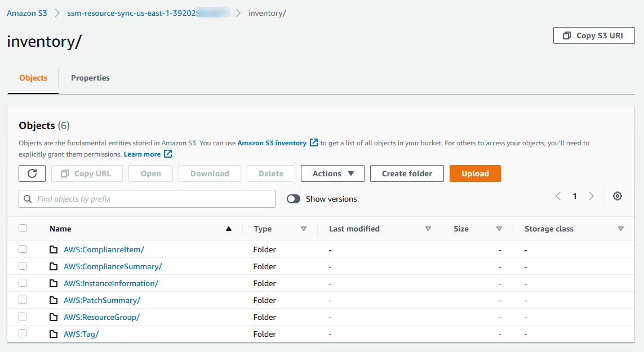Click the Copy S3 URI button
This screenshot has width=644, height=352.
594,35
